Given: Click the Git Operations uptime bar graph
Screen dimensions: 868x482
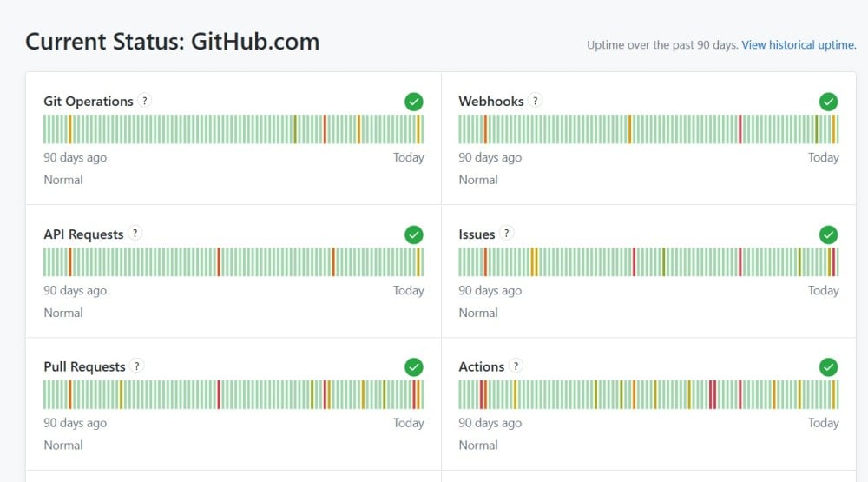Looking at the screenshot, I should pos(233,129).
